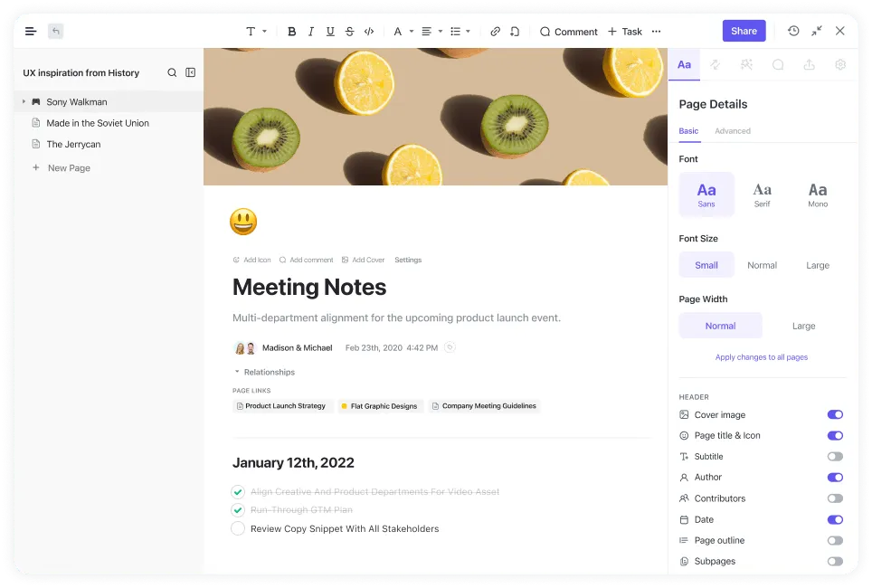Click the magic wand panel icon
Screen dimensions: 872x588
[745, 64]
